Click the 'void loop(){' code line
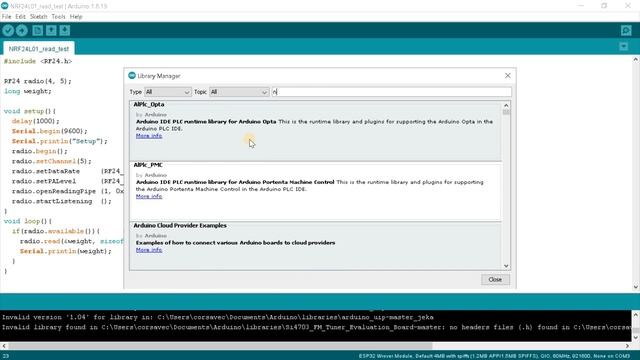640x360 pixels. point(28,221)
